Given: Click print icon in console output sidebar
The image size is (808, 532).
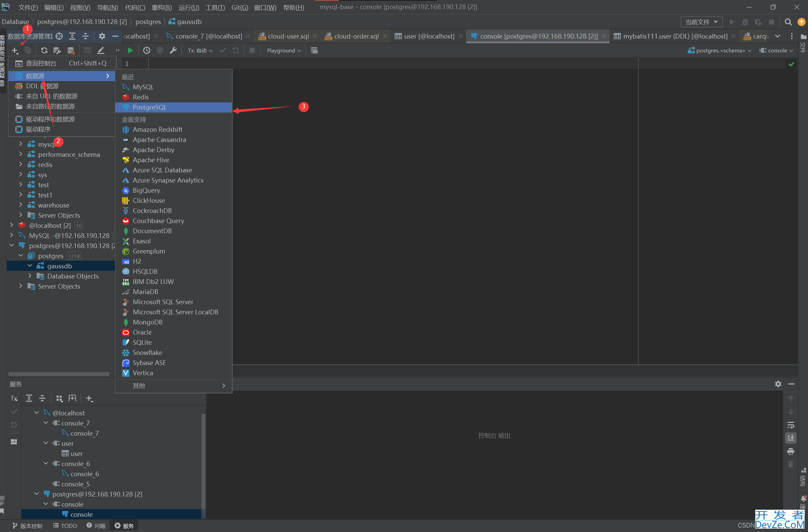Looking at the screenshot, I should [x=791, y=451].
